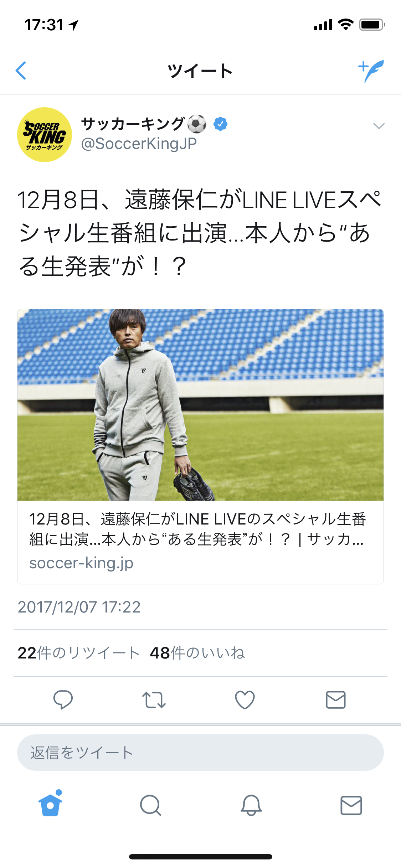Tap the back arrow icon
The image size is (401, 868).
(21, 71)
